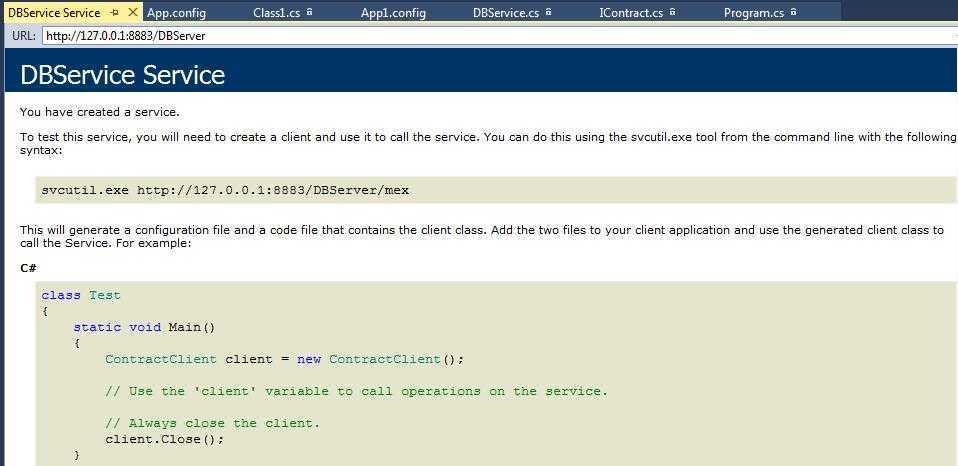Screen dimensions: 958x466
Task: Switch to the App.config tab
Action: pyautogui.click(x=177, y=13)
